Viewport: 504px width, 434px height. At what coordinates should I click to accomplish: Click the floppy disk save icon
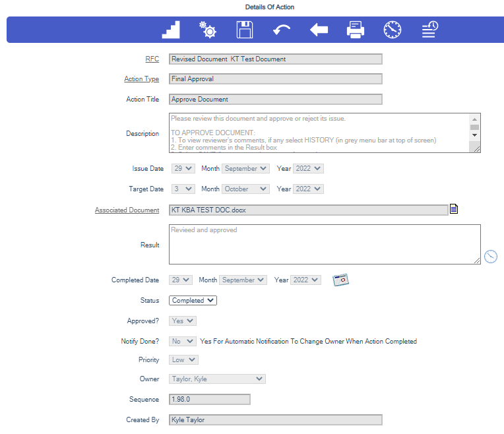pyautogui.click(x=245, y=30)
